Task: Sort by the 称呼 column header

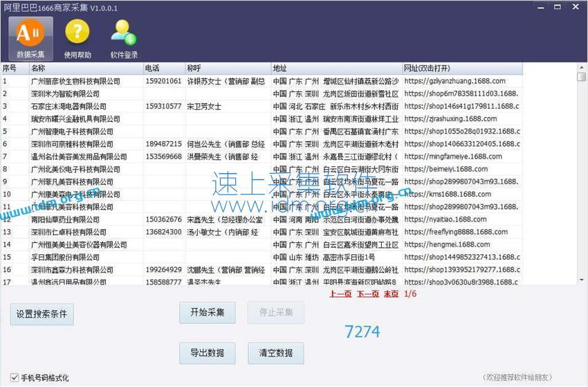Action: point(228,69)
